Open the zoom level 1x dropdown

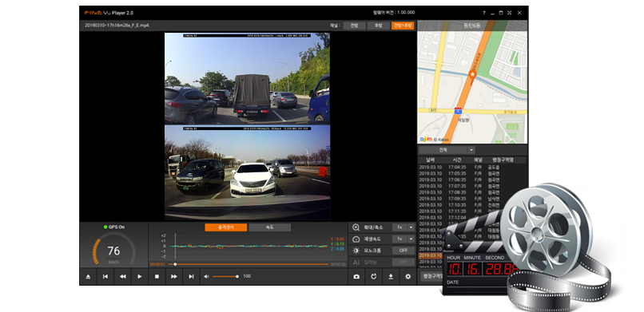(403, 227)
